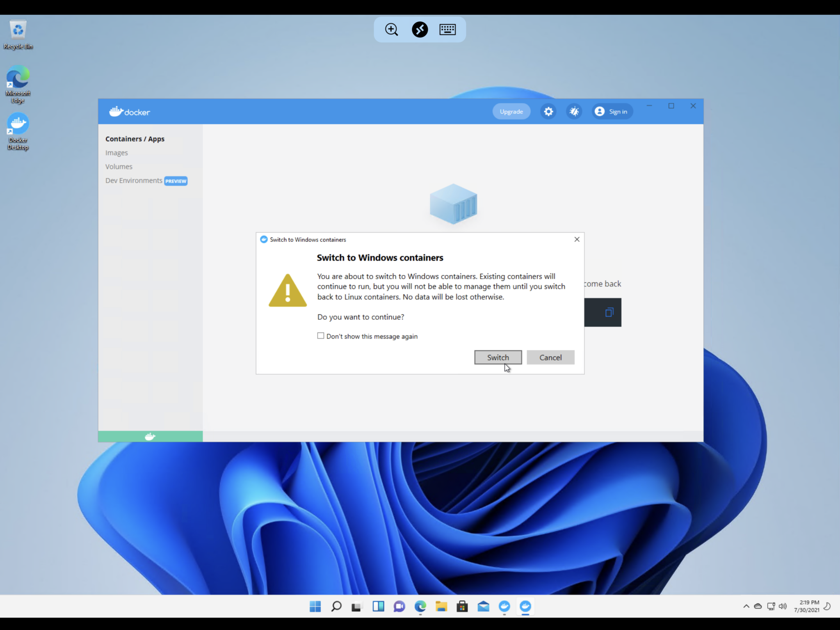Click the Sign in button

612,111
